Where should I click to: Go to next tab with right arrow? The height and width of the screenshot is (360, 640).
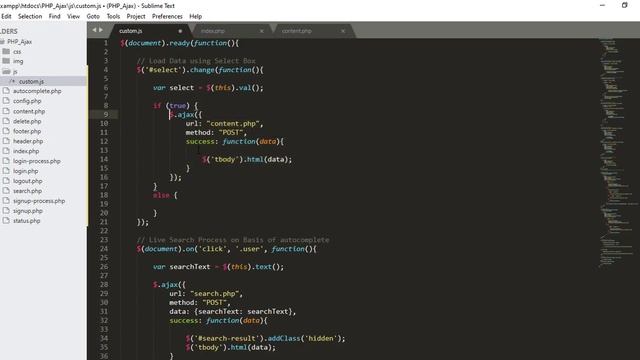(101, 30)
